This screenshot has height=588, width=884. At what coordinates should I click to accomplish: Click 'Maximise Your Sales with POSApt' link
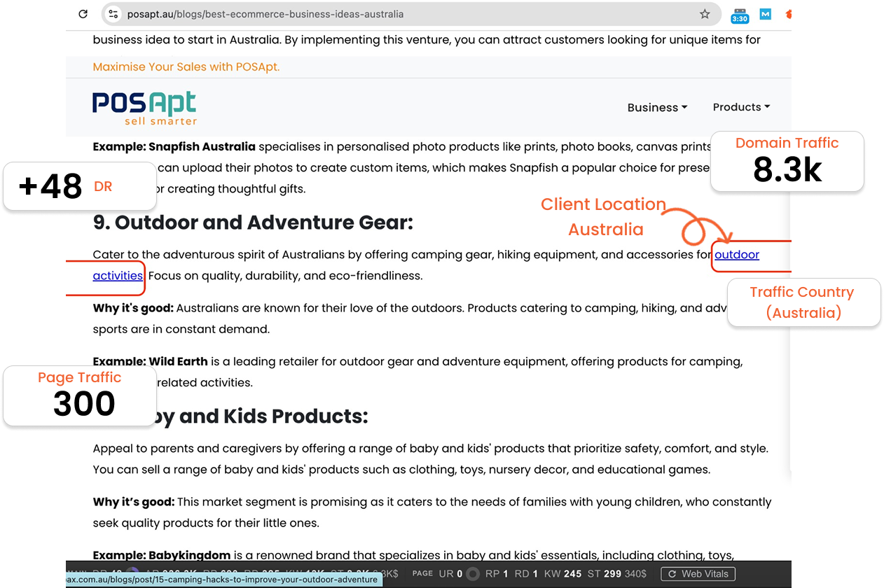point(186,67)
